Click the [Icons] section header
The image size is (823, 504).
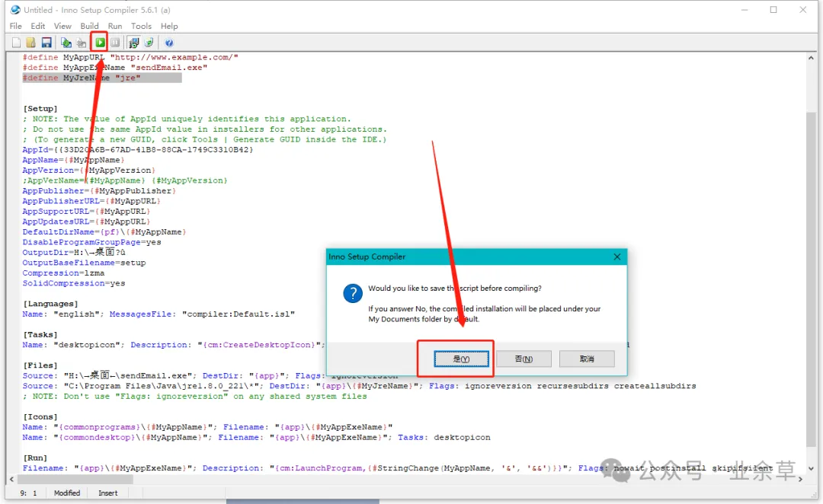tap(40, 417)
